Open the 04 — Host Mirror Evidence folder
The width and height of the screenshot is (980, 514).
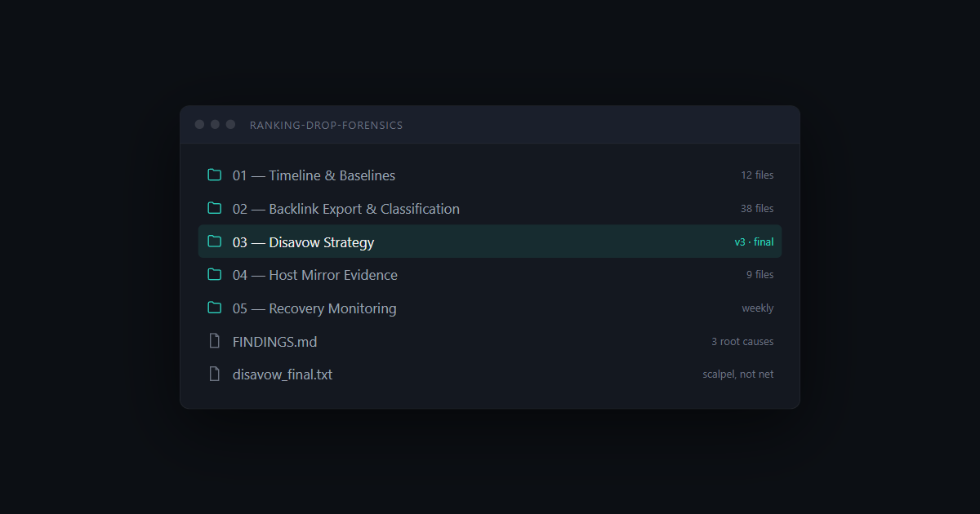click(490, 275)
